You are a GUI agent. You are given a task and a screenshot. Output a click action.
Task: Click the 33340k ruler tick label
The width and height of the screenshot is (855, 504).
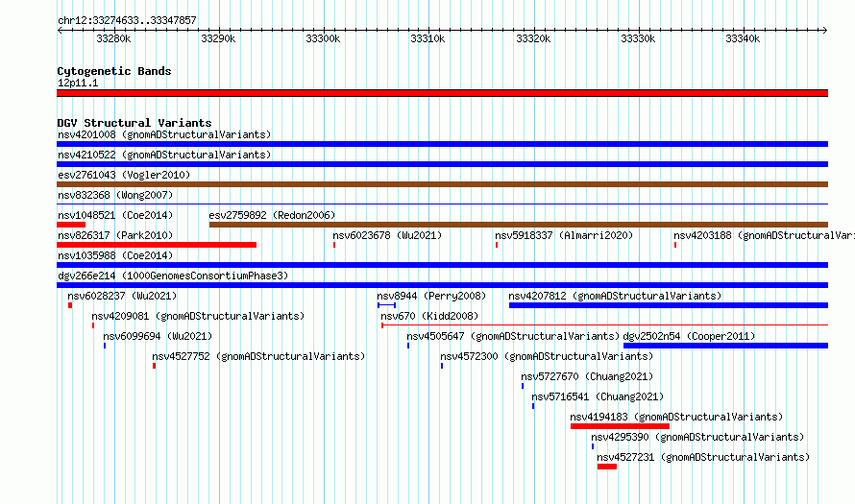743,38
